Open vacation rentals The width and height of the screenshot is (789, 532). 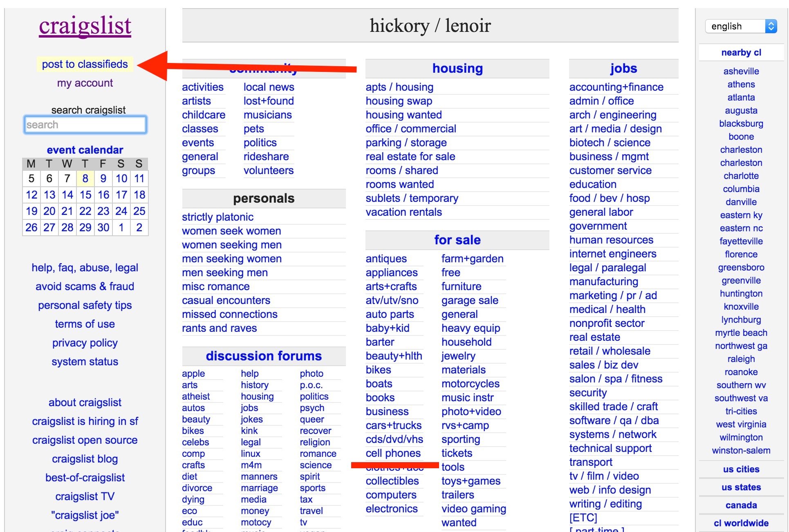tap(404, 212)
